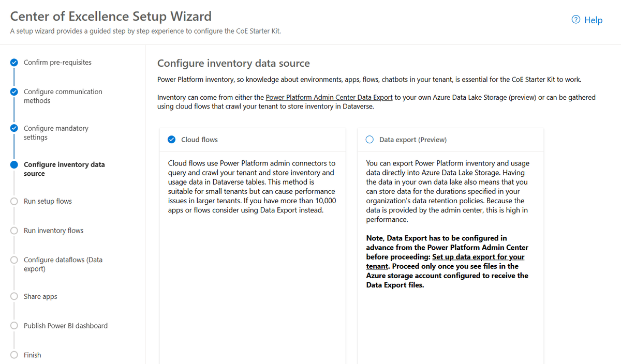Click the empty circle beside Run setup flows
The width and height of the screenshot is (621, 364).
pos(14,201)
